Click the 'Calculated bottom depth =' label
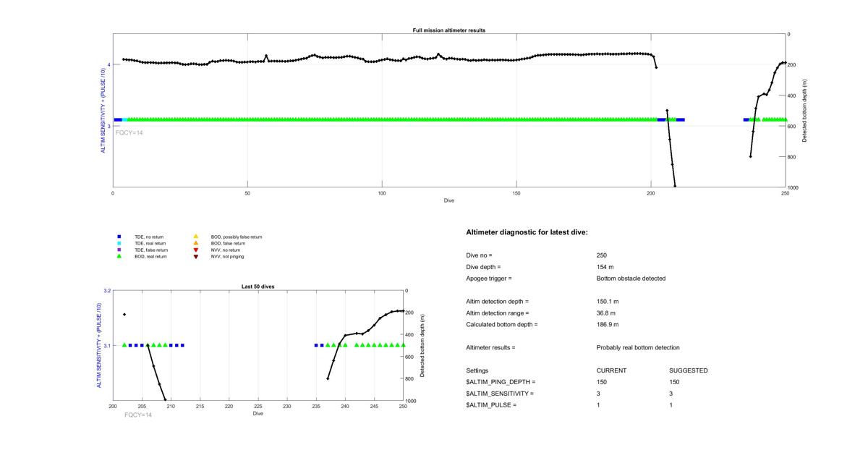The height and width of the screenshot is (450, 868). tap(502, 325)
